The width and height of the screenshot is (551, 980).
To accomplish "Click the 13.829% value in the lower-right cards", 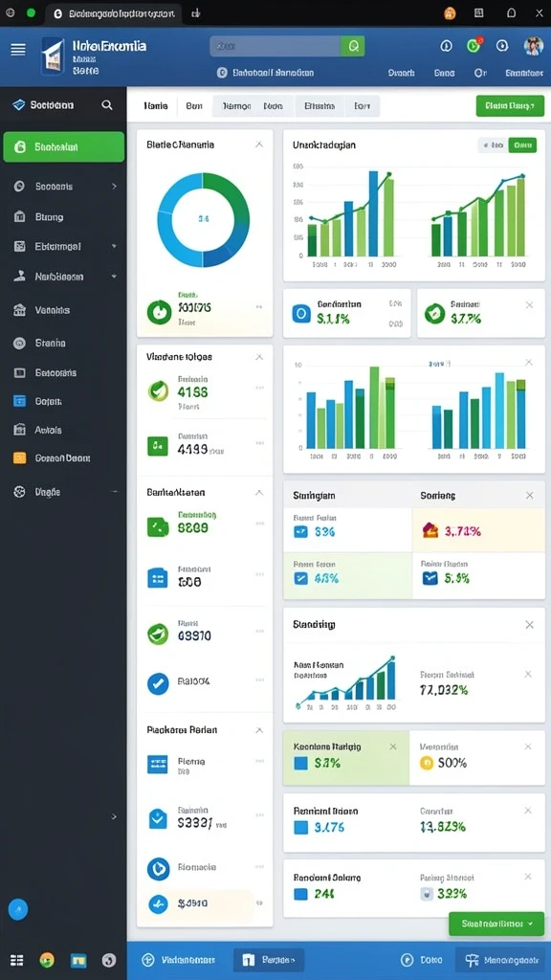I will (x=442, y=827).
